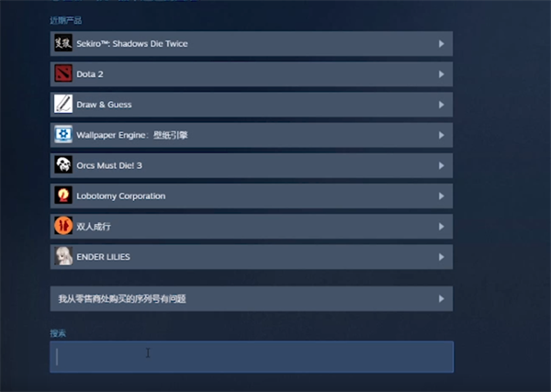The image size is (551, 392).
Task: Expand arrow on Orcs Must Die! 3 row
Action: click(442, 165)
